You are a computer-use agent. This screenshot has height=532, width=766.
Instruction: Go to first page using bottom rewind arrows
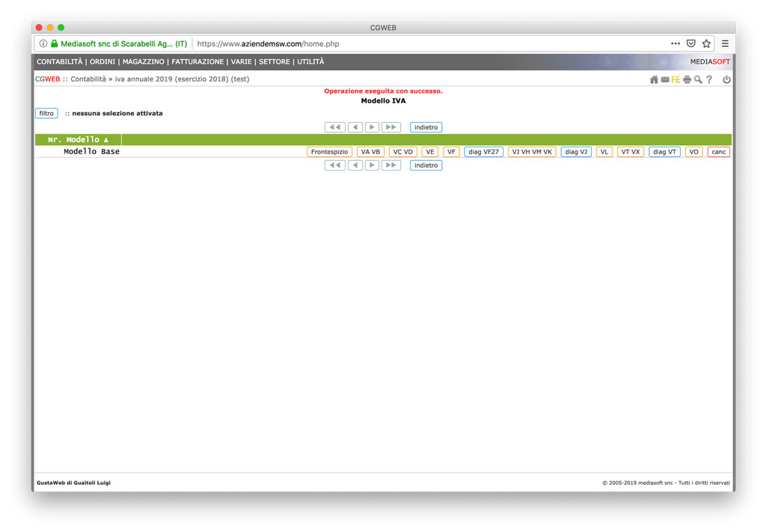pos(335,165)
